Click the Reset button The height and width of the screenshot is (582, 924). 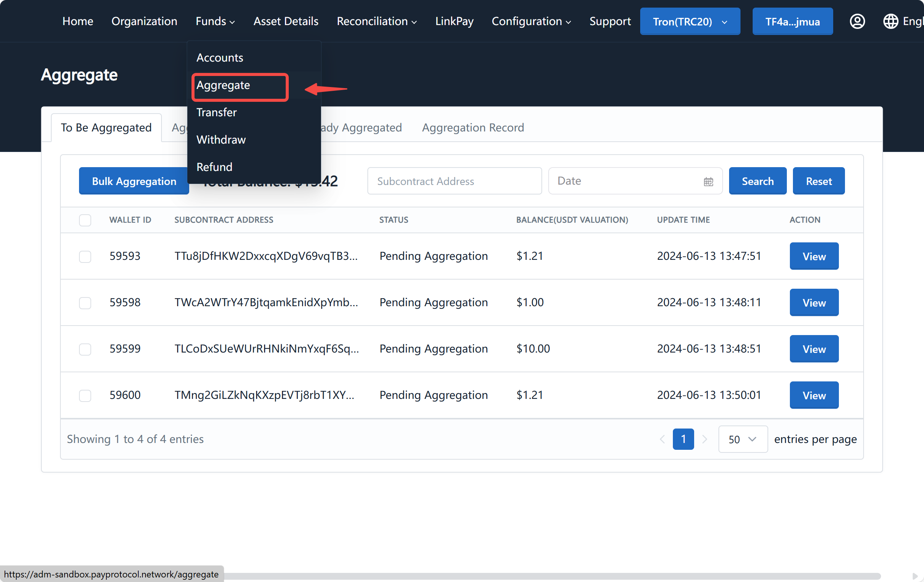coord(818,181)
